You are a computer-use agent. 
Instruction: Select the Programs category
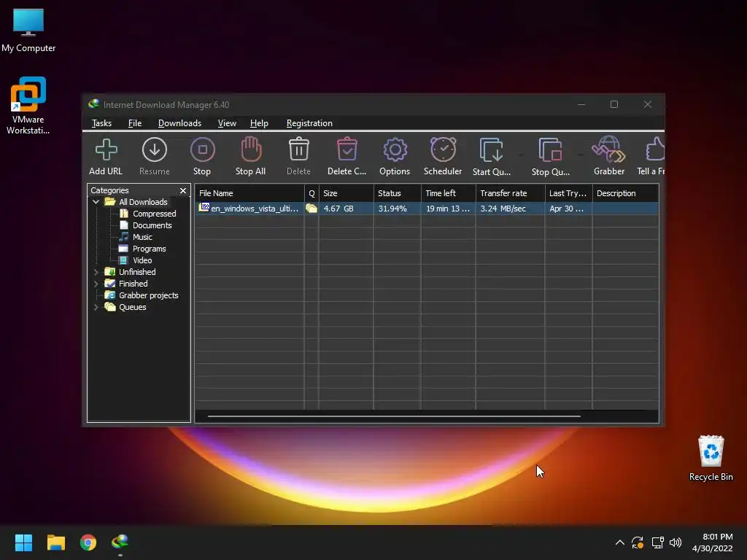[149, 249]
